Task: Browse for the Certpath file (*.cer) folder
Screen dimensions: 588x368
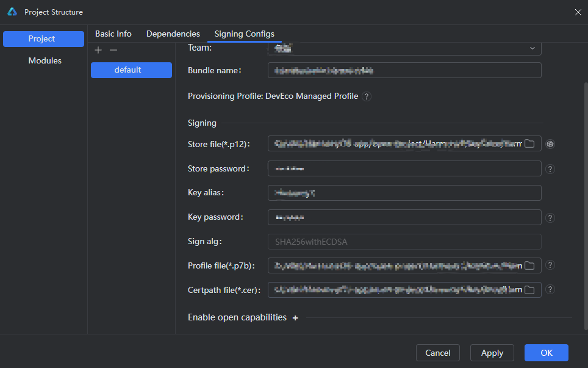Action: tap(529, 290)
